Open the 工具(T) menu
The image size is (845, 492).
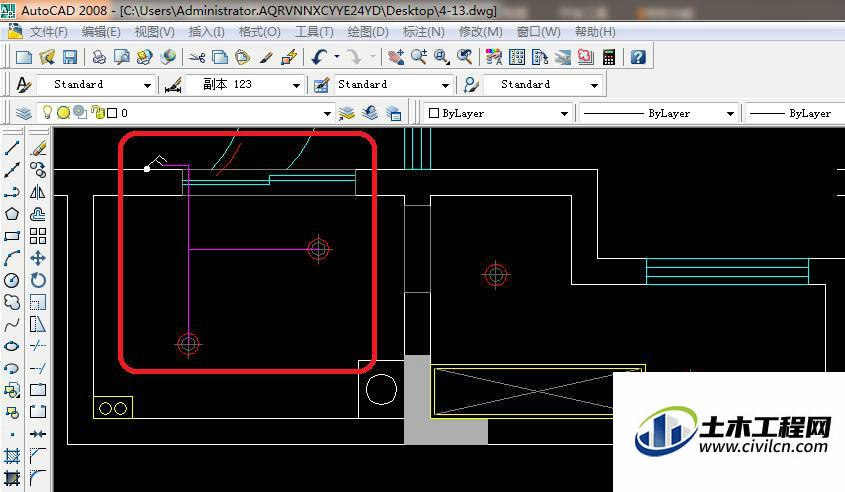click(x=314, y=32)
